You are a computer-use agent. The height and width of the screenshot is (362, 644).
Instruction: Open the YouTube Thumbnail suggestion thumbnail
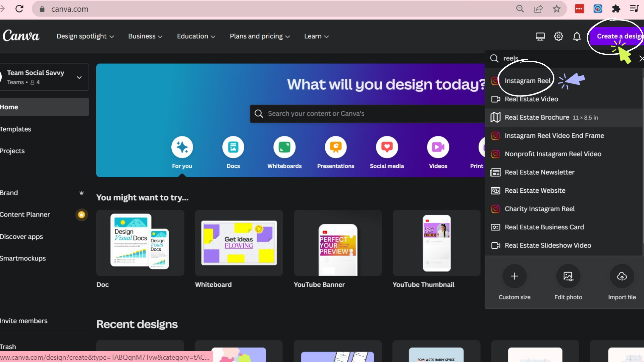pyautogui.click(x=436, y=243)
